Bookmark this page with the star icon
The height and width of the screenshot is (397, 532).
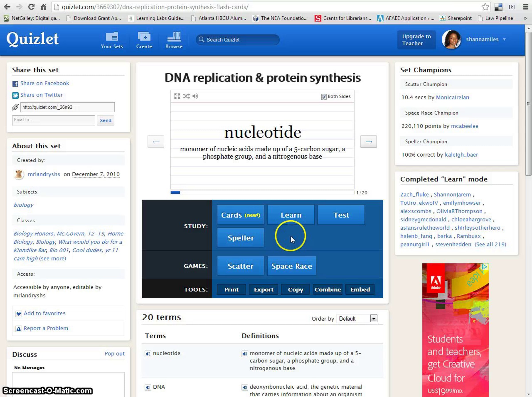pyautogui.click(x=485, y=7)
